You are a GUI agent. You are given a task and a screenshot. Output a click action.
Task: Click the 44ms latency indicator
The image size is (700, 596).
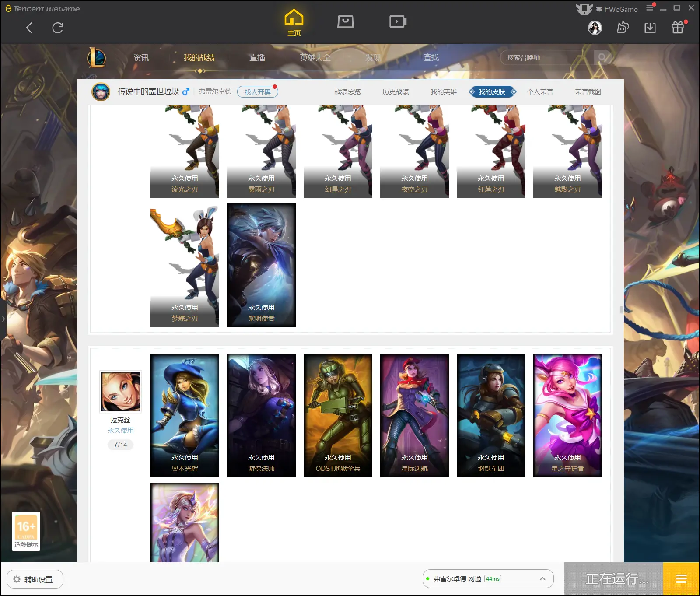pyautogui.click(x=493, y=578)
